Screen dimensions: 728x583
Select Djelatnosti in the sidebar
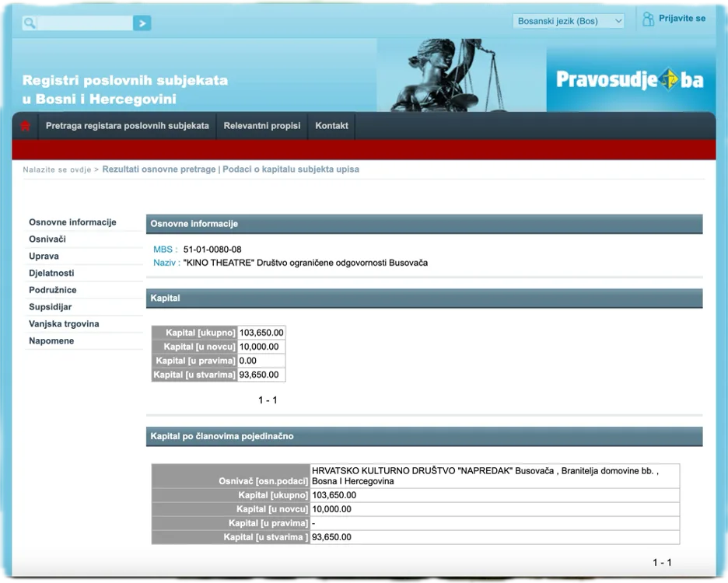(x=51, y=274)
